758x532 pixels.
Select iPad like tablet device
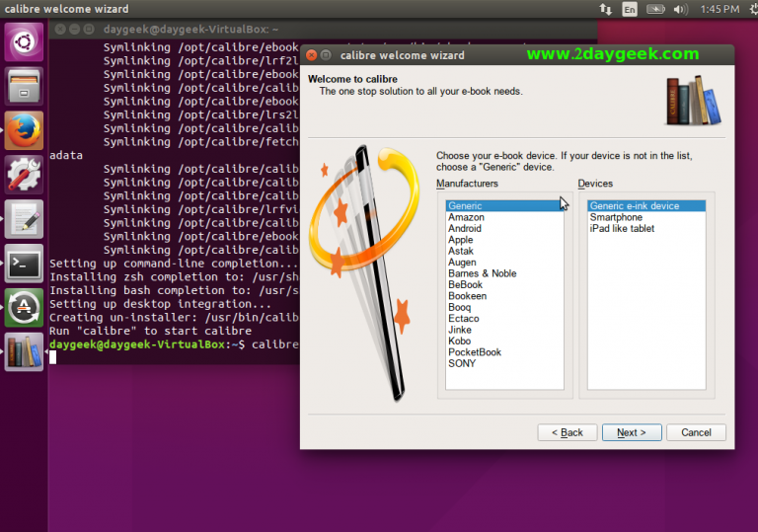646,228
